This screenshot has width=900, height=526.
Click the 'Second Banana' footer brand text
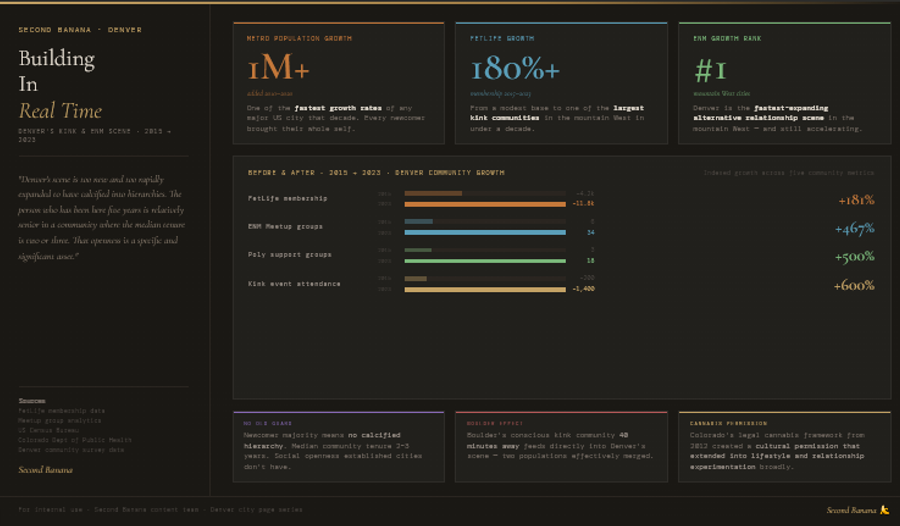[x=851, y=510]
